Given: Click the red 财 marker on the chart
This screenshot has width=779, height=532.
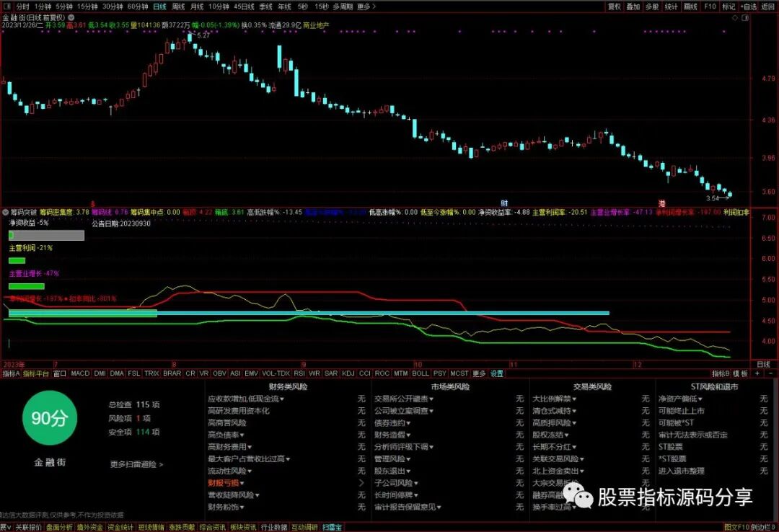Looking at the screenshot, I should pos(504,203).
